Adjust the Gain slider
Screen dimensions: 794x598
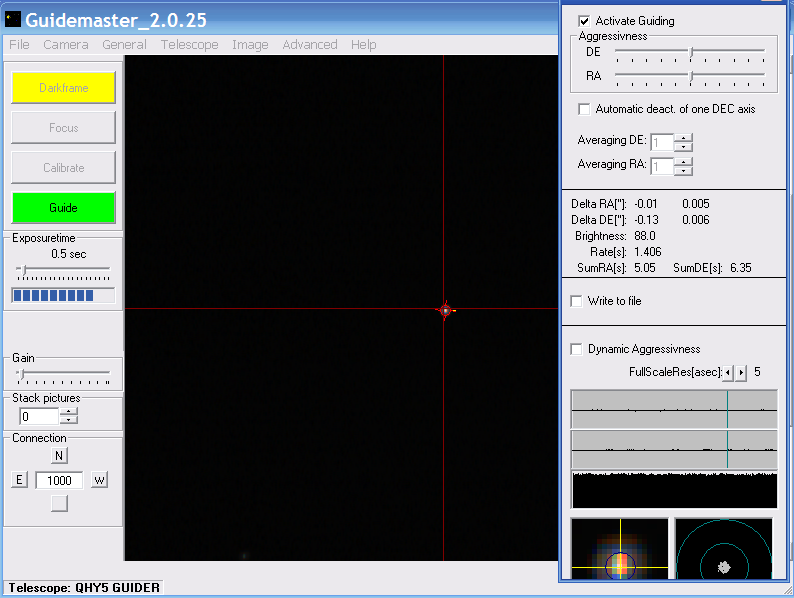20,374
